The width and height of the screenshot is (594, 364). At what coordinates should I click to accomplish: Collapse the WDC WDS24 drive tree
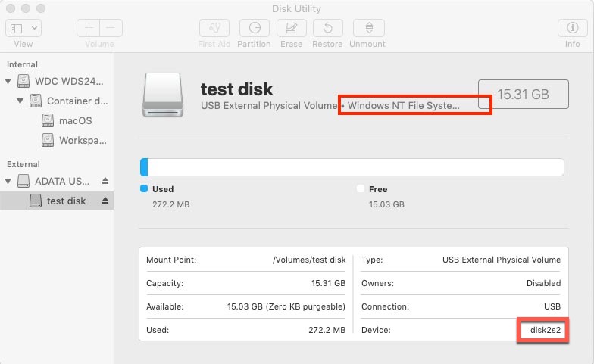(8, 81)
